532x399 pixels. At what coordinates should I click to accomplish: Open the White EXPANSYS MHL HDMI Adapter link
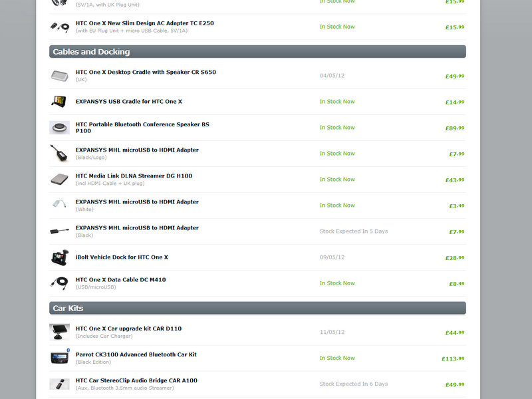pos(137,202)
